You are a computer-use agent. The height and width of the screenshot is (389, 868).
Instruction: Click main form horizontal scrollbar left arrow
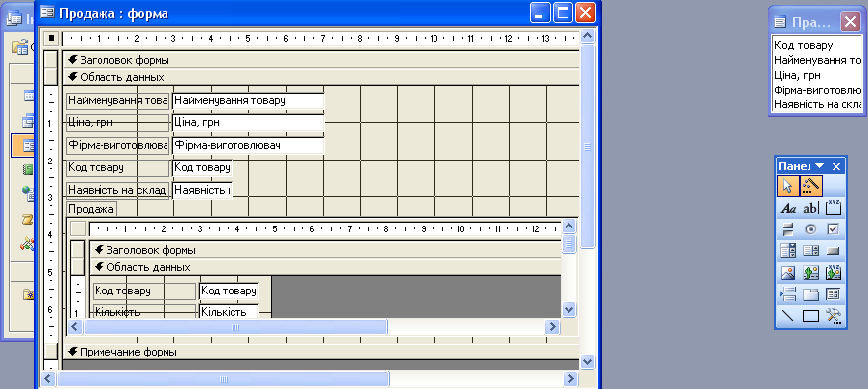[x=48, y=379]
